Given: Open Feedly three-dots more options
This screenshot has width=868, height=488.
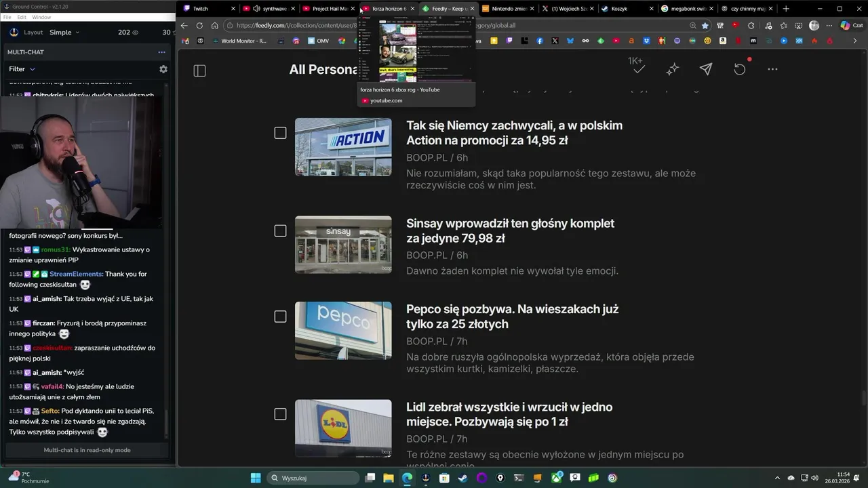Looking at the screenshot, I should point(772,69).
